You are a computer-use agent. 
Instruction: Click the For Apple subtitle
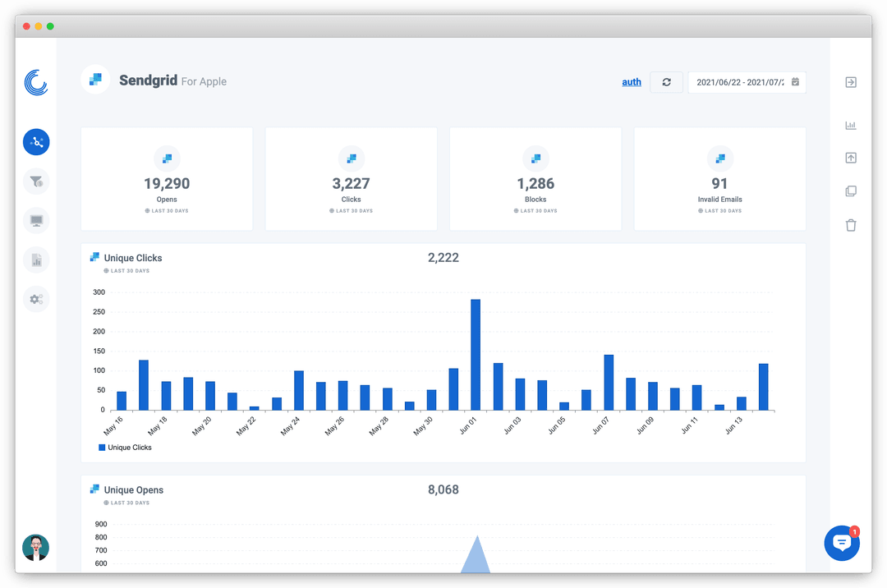pos(204,81)
